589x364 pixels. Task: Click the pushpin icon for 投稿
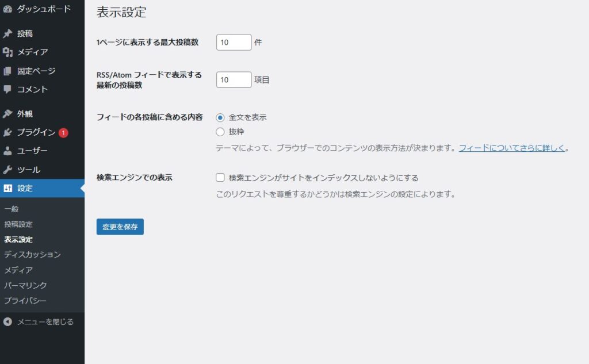(x=7, y=34)
